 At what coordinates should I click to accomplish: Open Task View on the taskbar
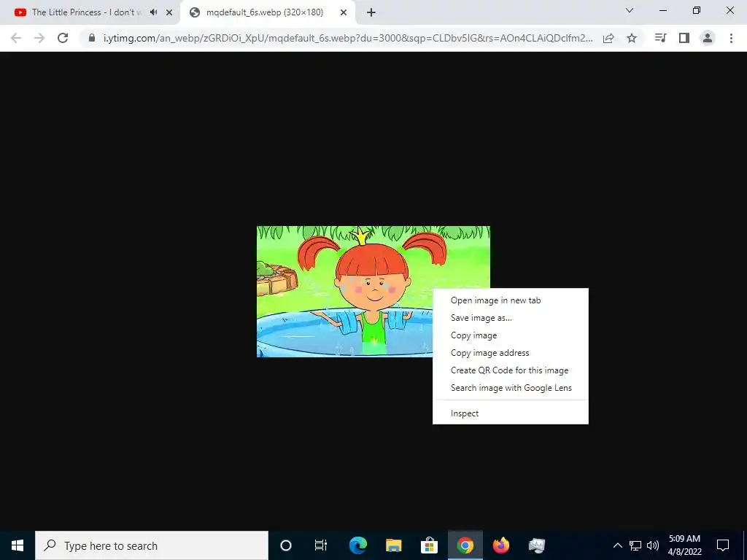coord(321,545)
